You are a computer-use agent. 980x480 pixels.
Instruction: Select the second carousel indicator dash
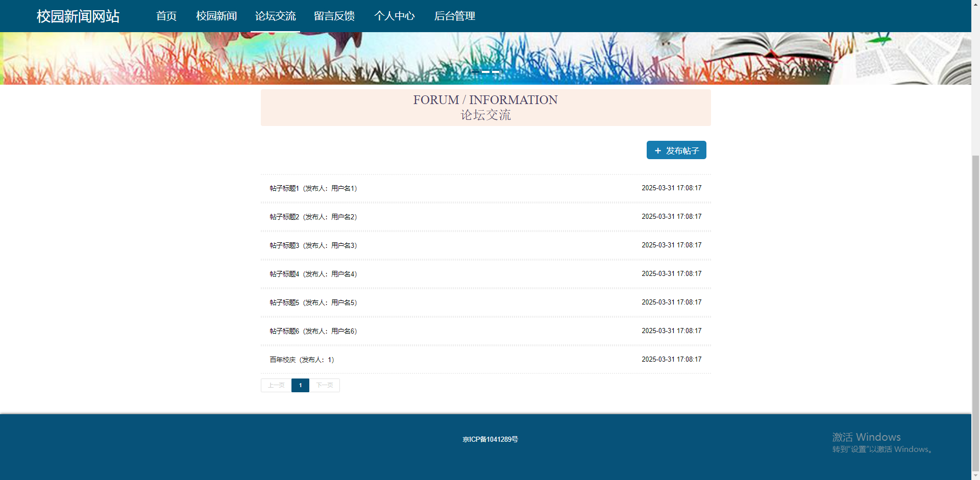485,72
